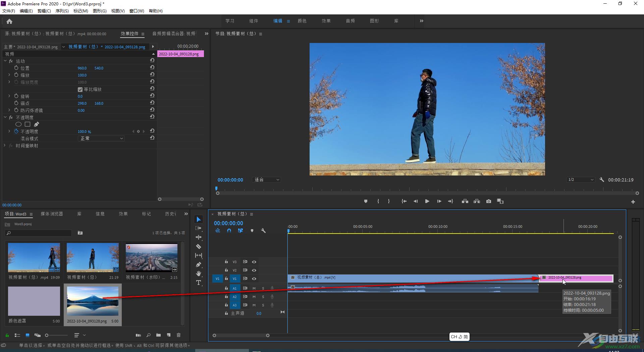644x352 pixels.
Task: Open program monitor settings wrench
Action: pos(602,180)
